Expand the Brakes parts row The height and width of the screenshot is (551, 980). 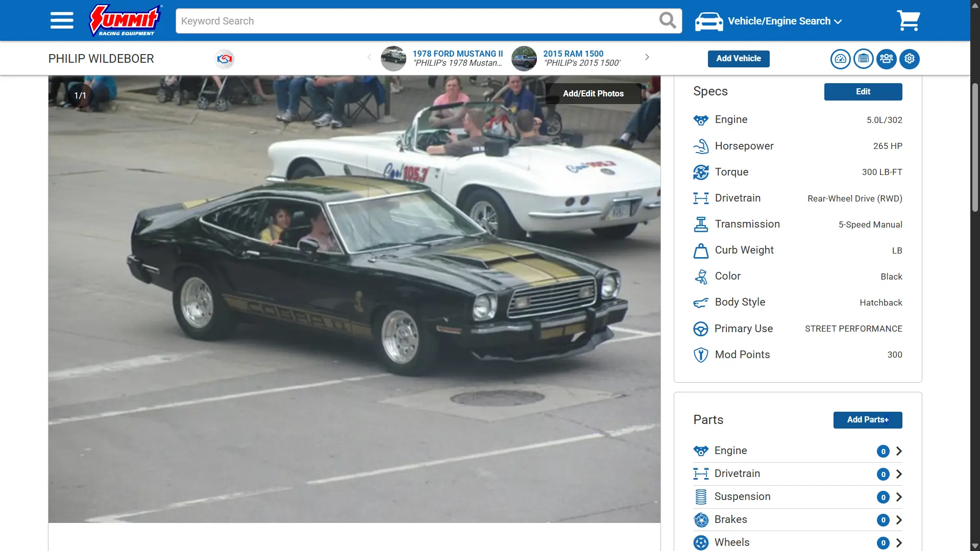point(798,520)
